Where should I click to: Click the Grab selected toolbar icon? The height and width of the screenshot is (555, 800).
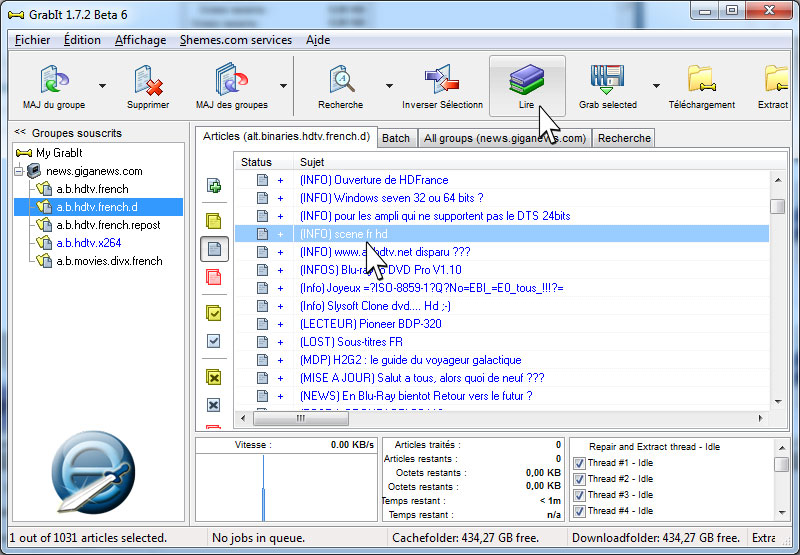[x=607, y=80]
